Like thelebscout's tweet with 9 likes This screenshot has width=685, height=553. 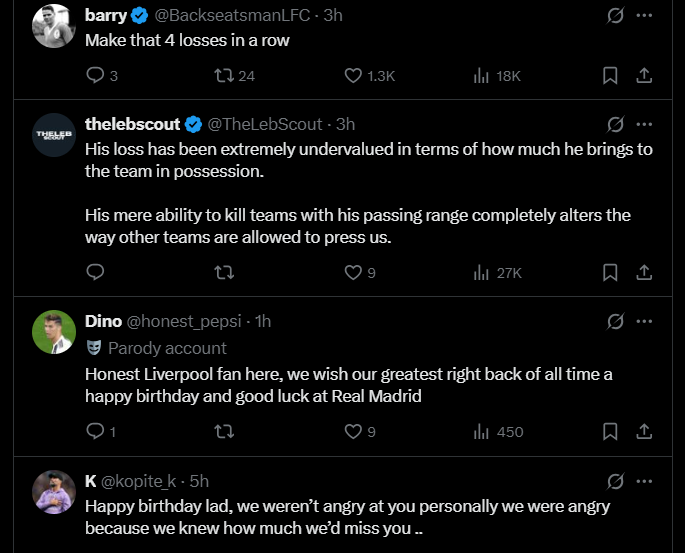tap(353, 272)
